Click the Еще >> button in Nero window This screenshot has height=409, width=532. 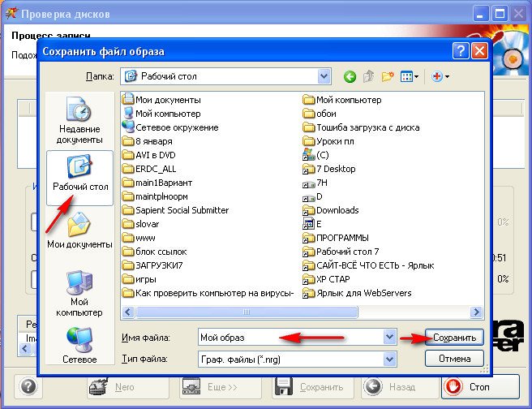coord(221,387)
